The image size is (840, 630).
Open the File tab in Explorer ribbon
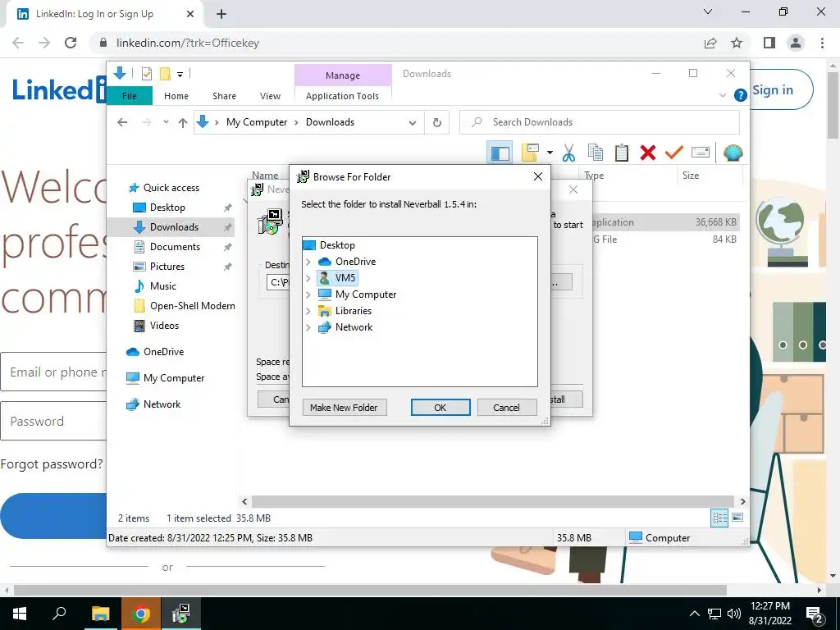[x=130, y=96]
